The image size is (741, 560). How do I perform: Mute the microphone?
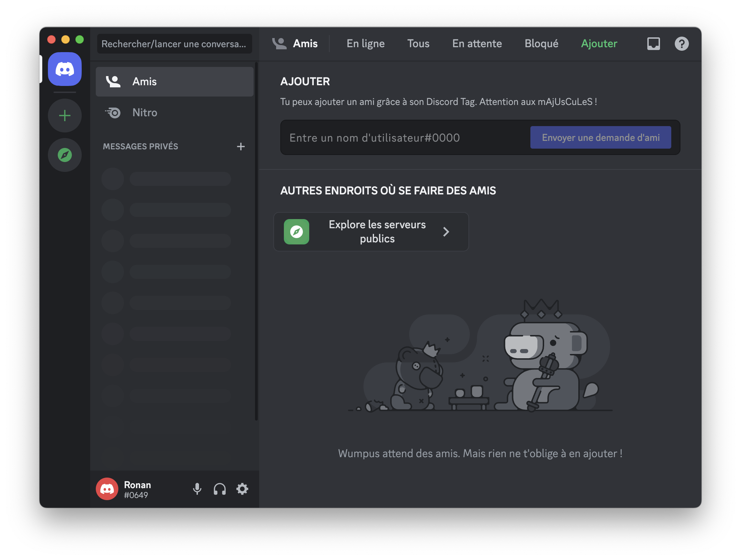[197, 489]
